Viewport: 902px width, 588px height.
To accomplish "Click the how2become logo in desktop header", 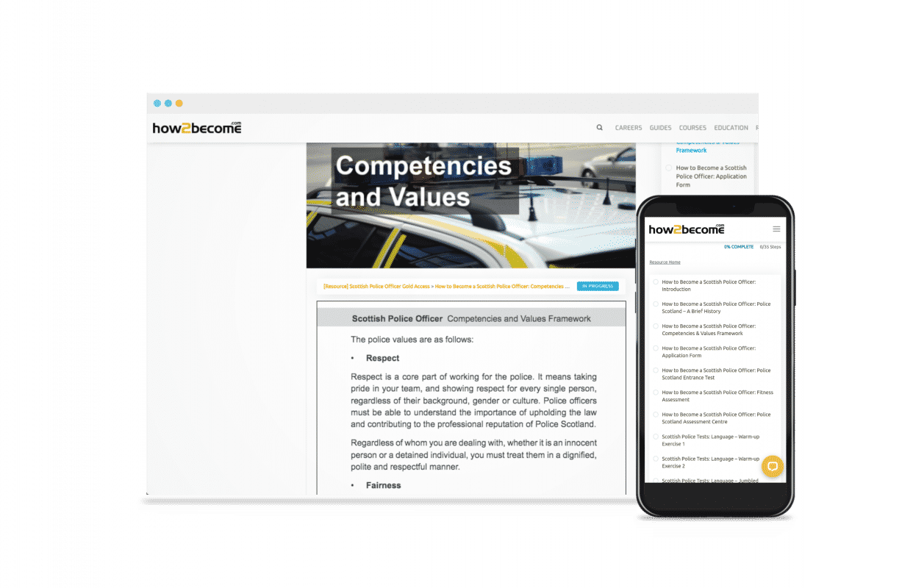I will tap(197, 128).
